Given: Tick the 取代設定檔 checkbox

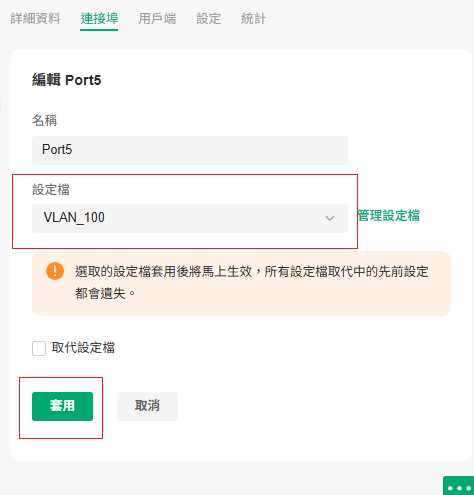Looking at the screenshot, I should coord(39,348).
